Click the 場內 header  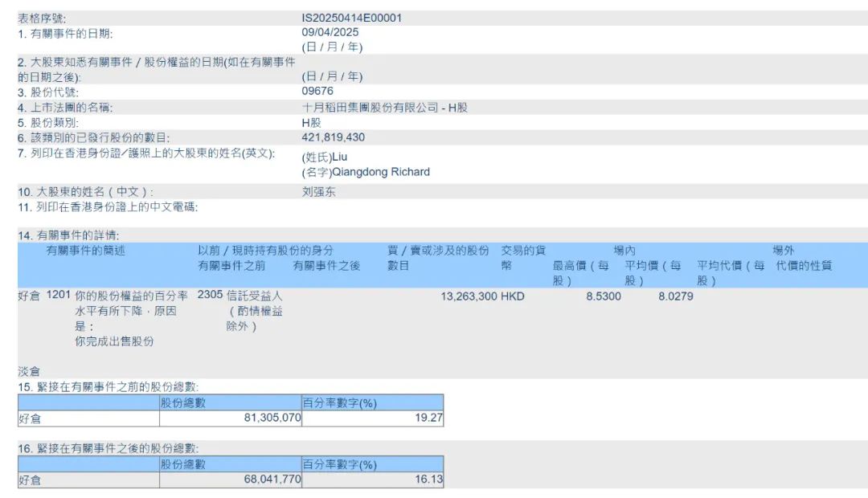(x=624, y=251)
